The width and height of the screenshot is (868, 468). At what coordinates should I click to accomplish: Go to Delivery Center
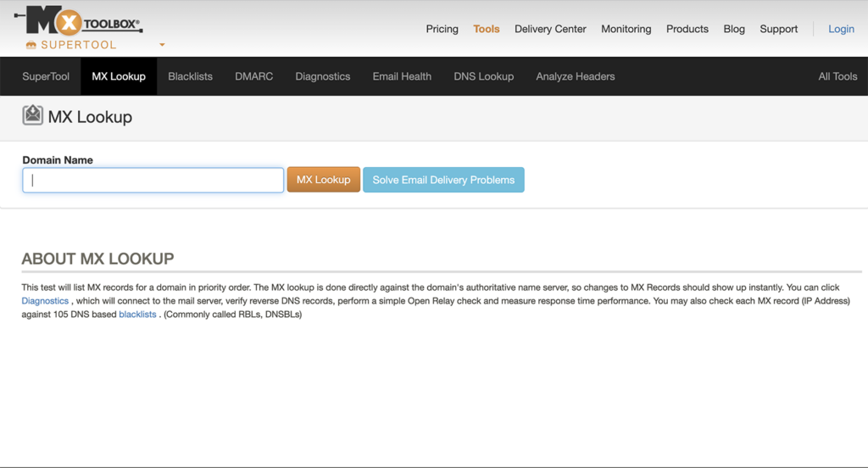[x=550, y=29]
